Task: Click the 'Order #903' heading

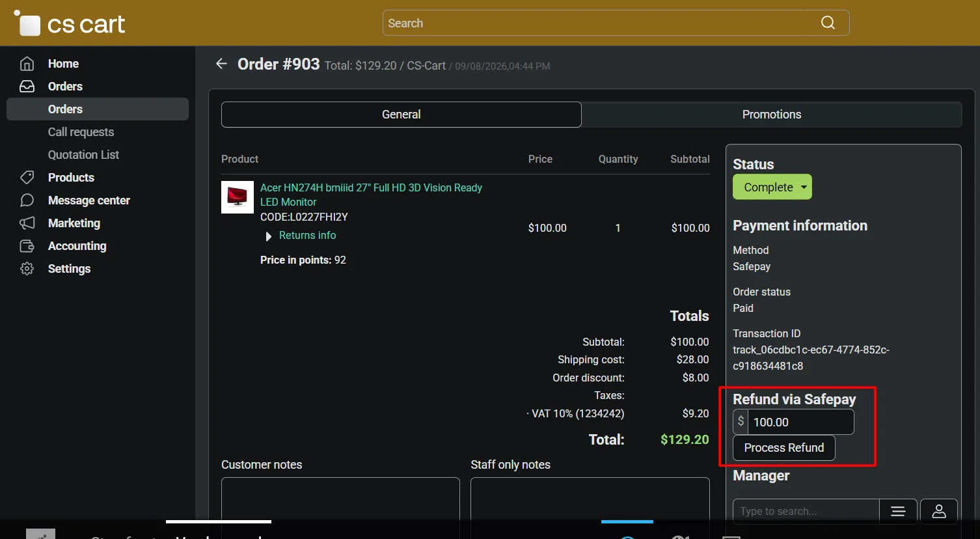Action: [x=279, y=64]
